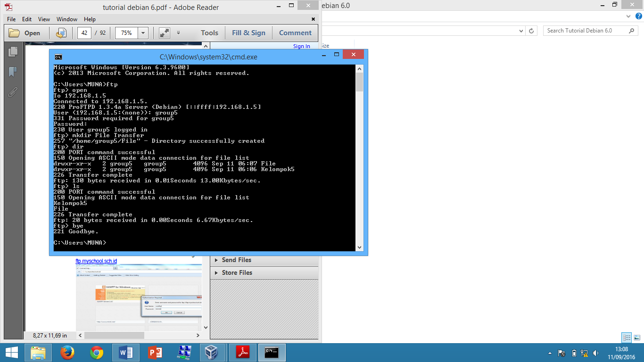Click the page size label 8,27 x 11,69 in
644x362 pixels.
(x=50, y=336)
